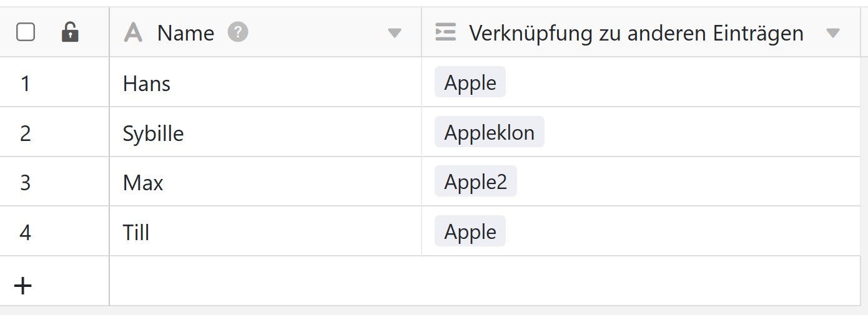Open the linked entry Appleklon
Image resolution: width=868 pixels, height=315 pixels.
490,132
